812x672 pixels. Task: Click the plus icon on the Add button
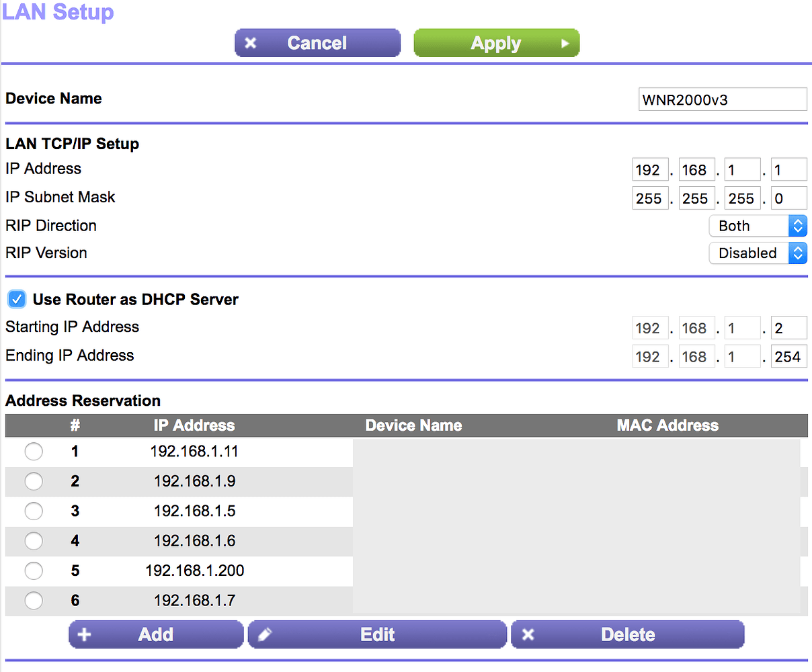pyautogui.click(x=84, y=634)
